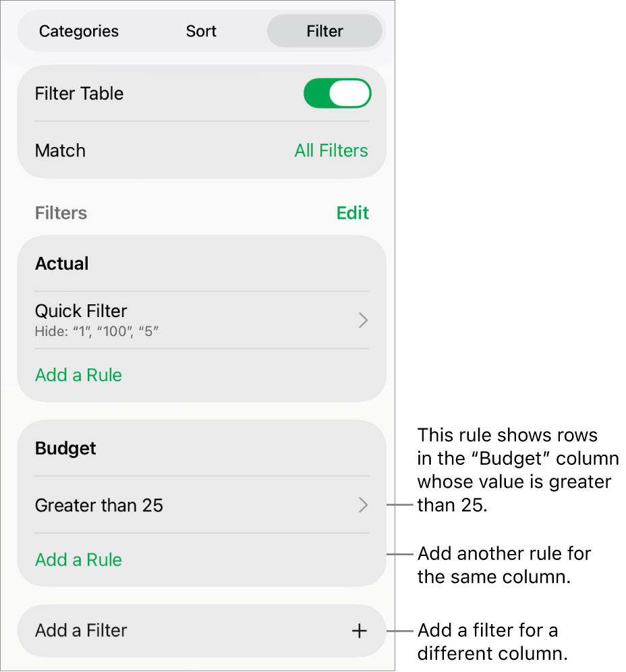Add a Rule under the Budget filter

point(78,559)
